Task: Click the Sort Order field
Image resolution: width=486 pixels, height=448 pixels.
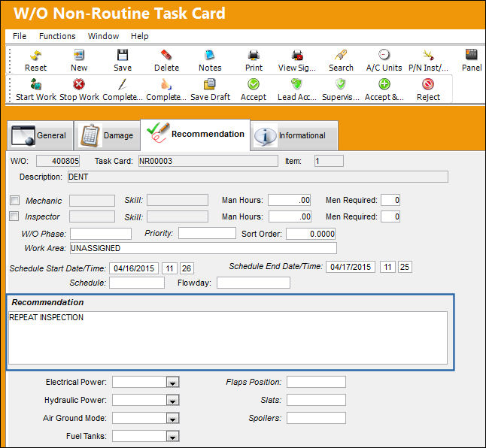Action: pyautogui.click(x=311, y=234)
